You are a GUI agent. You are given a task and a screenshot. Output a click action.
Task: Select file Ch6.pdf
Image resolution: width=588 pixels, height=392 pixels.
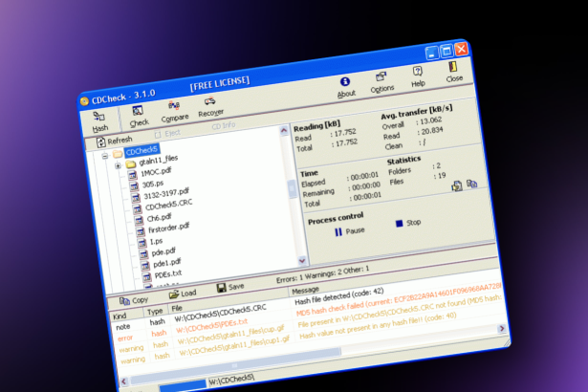click(159, 218)
